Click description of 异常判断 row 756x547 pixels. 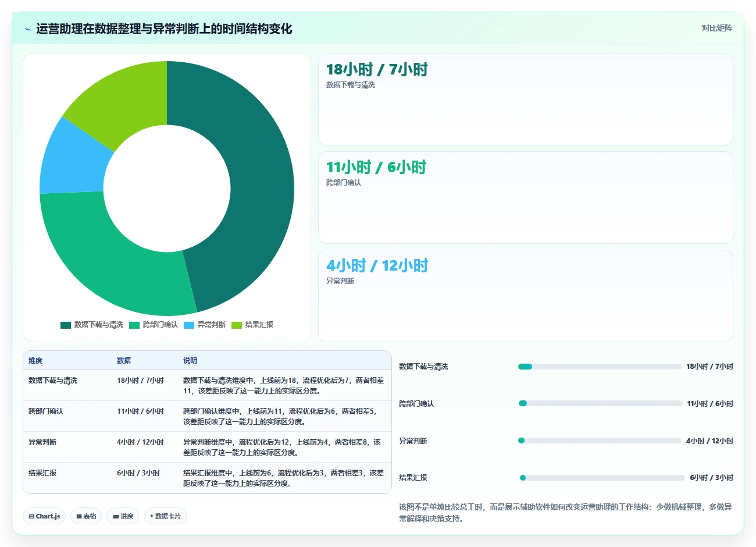[282, 447]
